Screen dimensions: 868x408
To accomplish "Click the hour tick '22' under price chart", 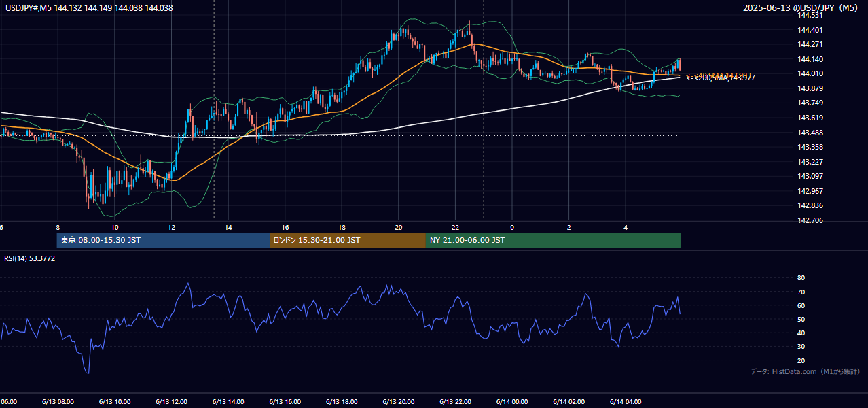I will point(455,228).
